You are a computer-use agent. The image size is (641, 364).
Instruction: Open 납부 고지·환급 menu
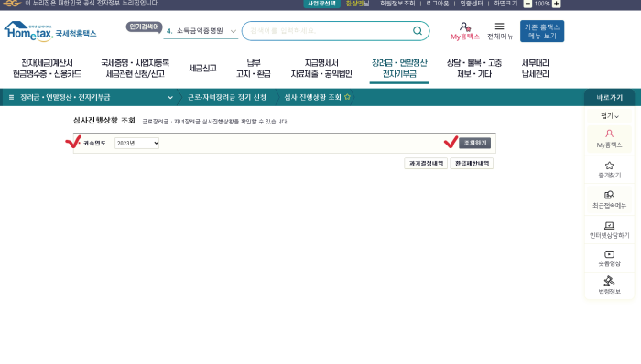pyautogui.click(x=254, y=69)
